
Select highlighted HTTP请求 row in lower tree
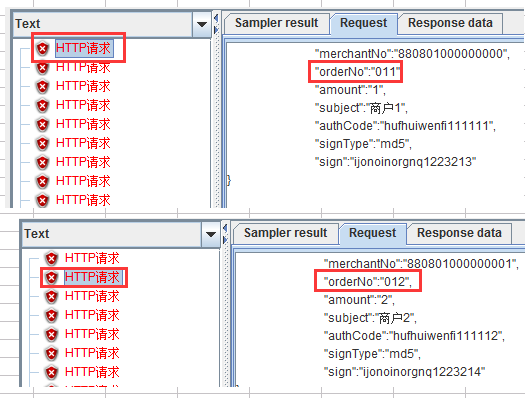pos(94,277)
